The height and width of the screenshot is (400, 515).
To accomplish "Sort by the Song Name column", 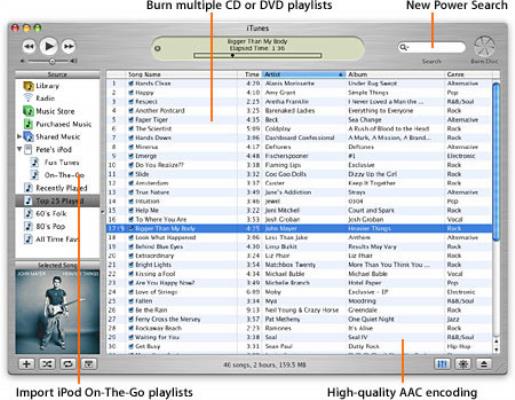I will pyautogui.click(x=182, y=74).
